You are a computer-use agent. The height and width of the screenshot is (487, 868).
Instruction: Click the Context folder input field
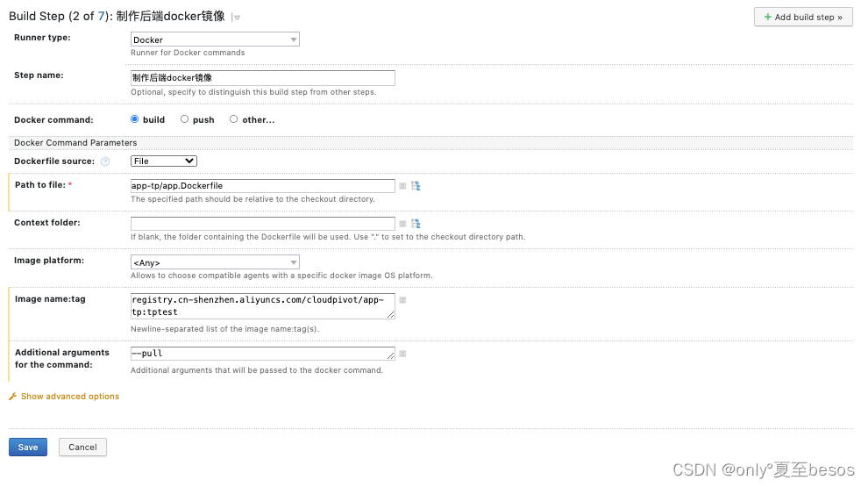pyautogui.click(x=262, y=223)
